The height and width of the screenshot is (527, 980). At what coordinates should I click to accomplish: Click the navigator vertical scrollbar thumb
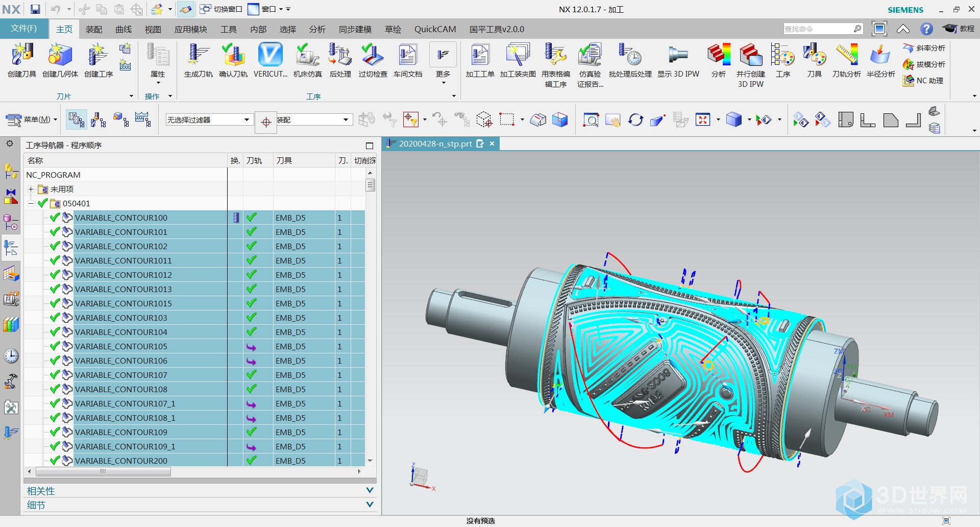(x=371, y=185)
